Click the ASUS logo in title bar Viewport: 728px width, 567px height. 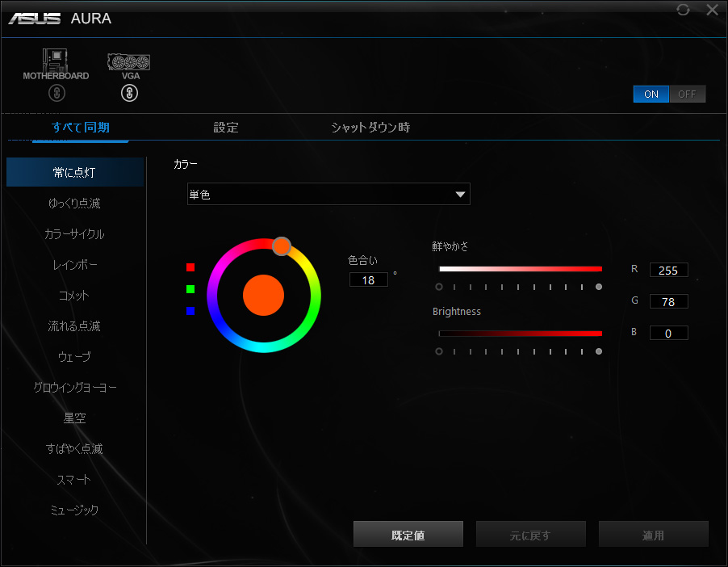click(35, 19)
